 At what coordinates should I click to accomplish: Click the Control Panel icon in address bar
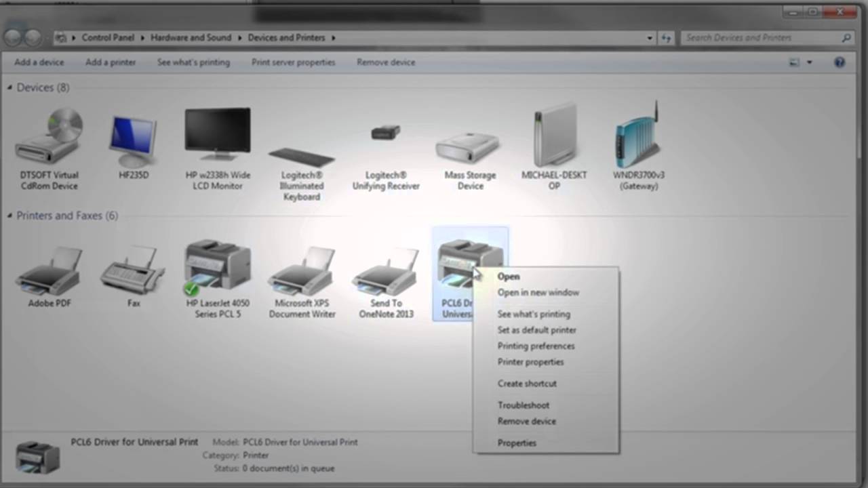pos(62,38)
